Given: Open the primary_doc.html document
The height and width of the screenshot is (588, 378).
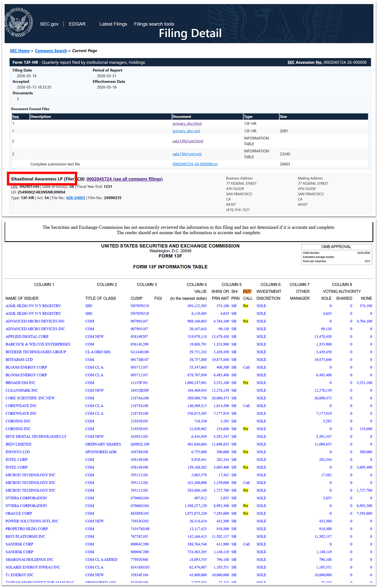Looking at the screenshot, I should point(187,123).
